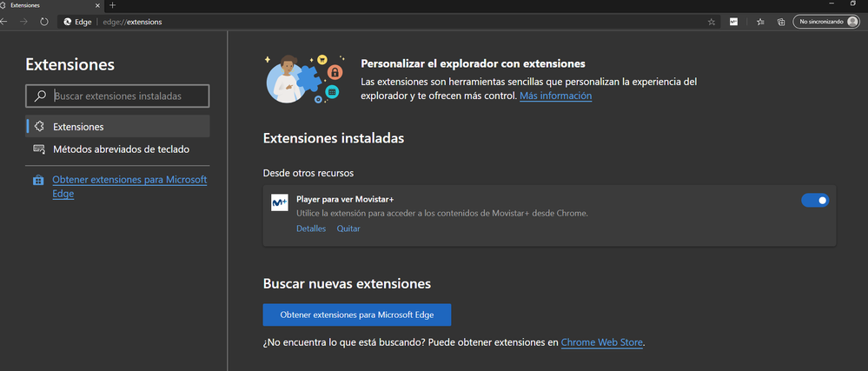Reload the extensions page
Image resolution: width=868 pixels, height=371 pixels.
coord(44,22)
